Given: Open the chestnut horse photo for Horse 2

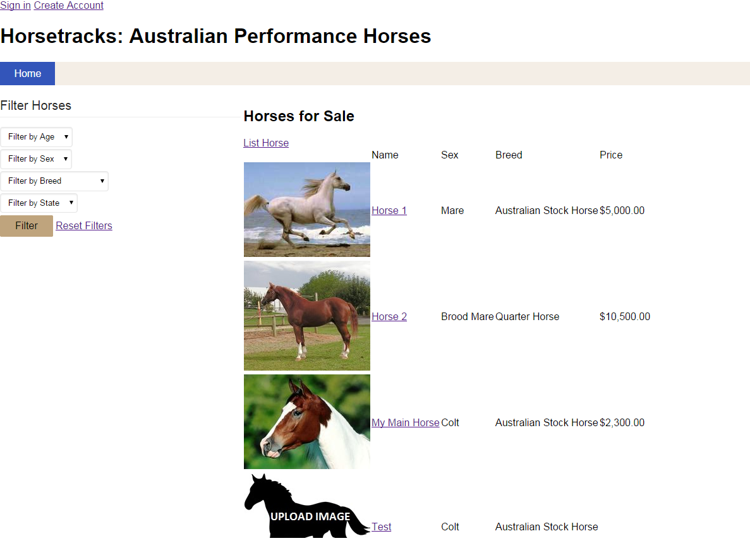Looking at the screenshot, I should tap(306, 315).
